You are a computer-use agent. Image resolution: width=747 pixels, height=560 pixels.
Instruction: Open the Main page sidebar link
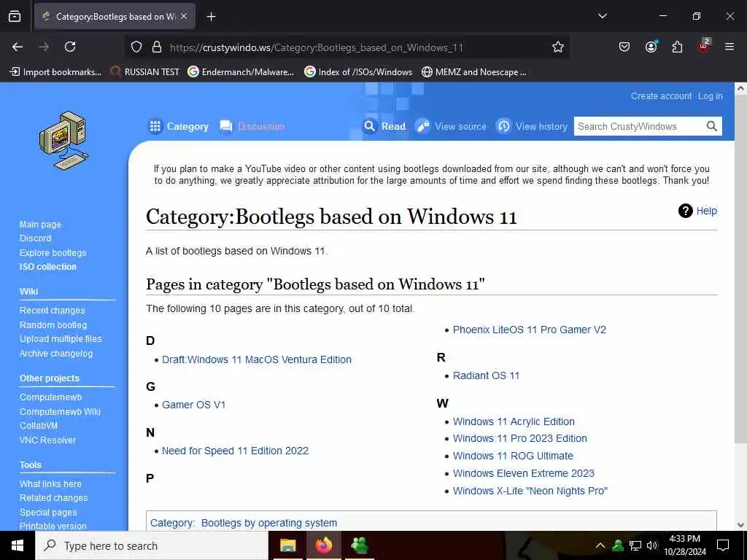(41, 225)
